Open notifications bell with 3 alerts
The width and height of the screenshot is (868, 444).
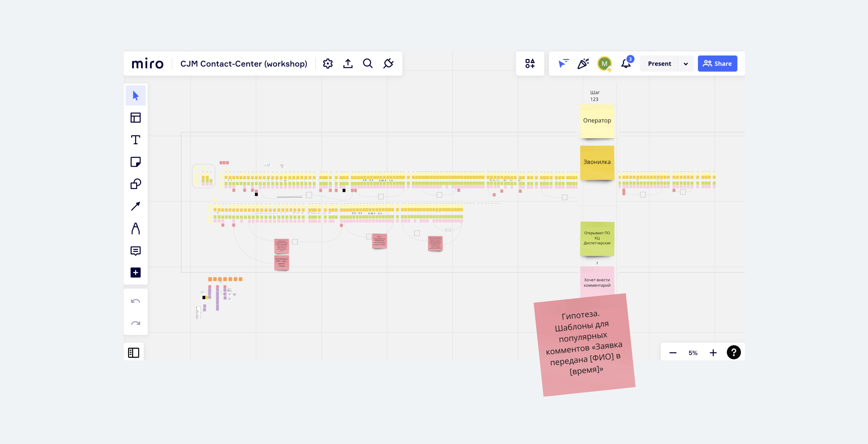coord(626,63)
